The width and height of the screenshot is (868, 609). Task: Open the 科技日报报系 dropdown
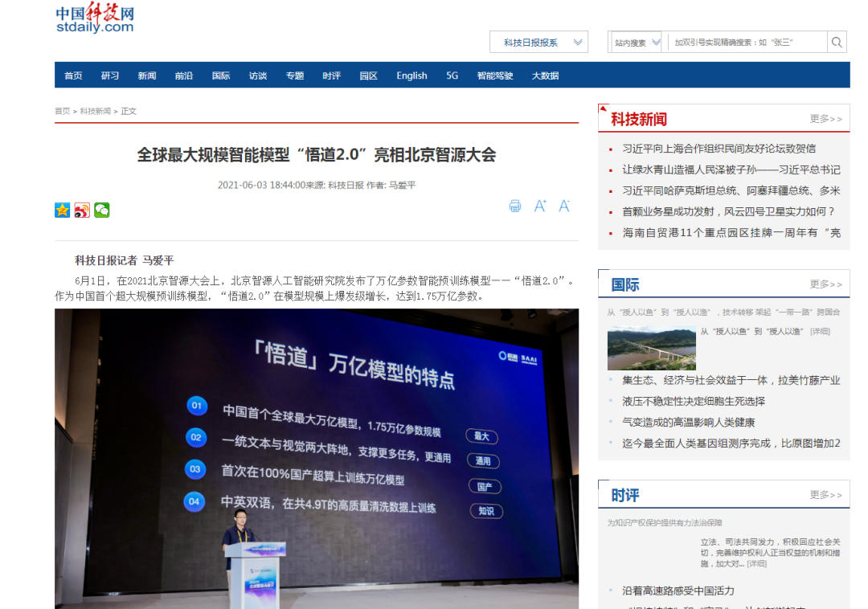538,42
